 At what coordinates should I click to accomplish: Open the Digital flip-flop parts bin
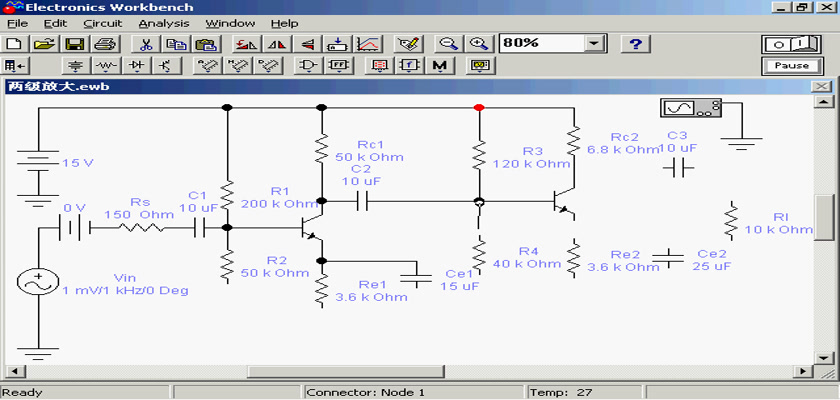tap(338, 66)
